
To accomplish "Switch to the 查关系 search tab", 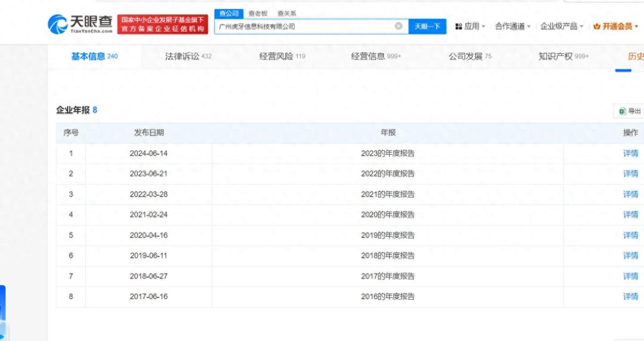I will tap(287, 14).
